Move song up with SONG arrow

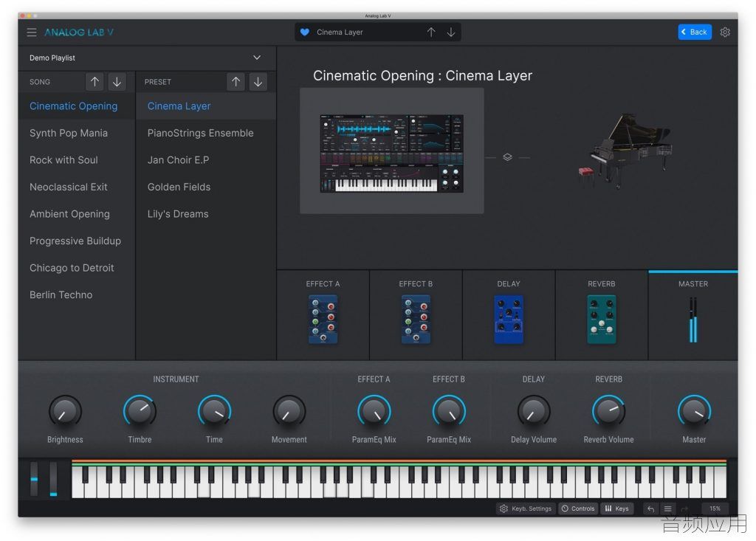pyautogui.click(x=94, y=82)
